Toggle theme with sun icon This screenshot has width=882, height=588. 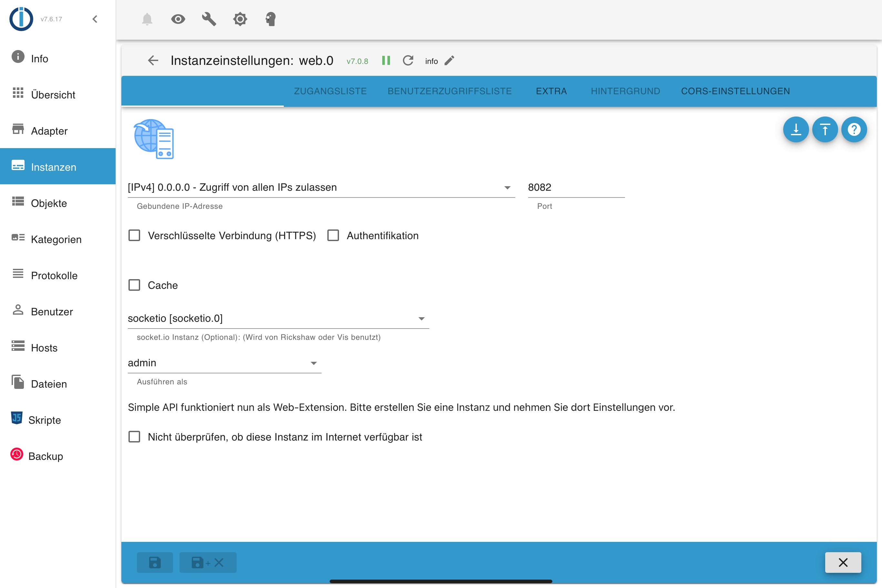[x=240, y=19]
